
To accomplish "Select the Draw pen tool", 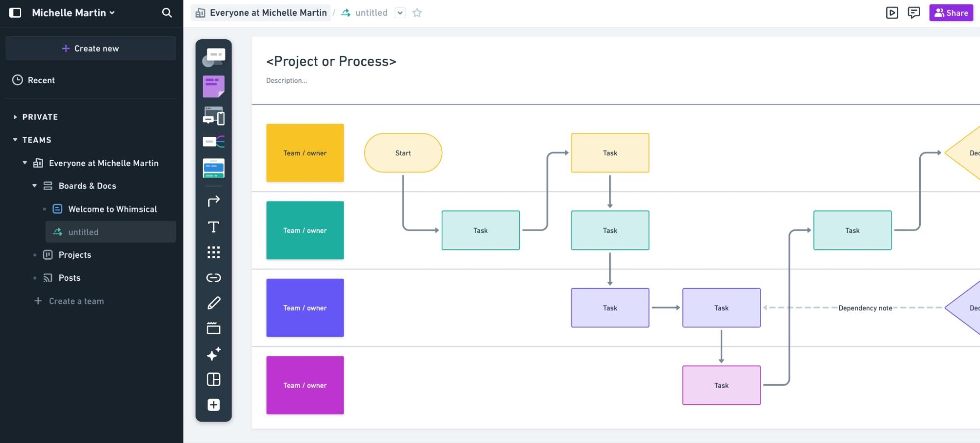I will click(213, 303).
